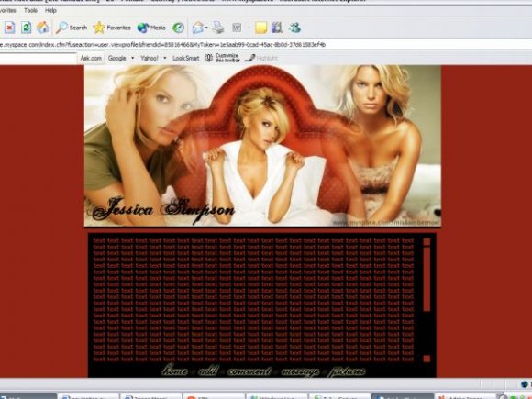The image size is (532, 399).
Task: Open the Favorites star button
Action: [112, 28]
